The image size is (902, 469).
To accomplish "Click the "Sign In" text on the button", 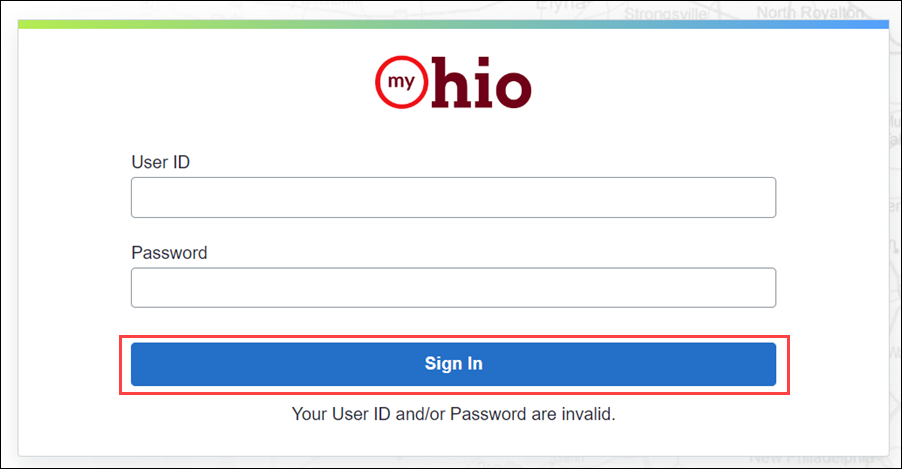I will tap(453, 364).
